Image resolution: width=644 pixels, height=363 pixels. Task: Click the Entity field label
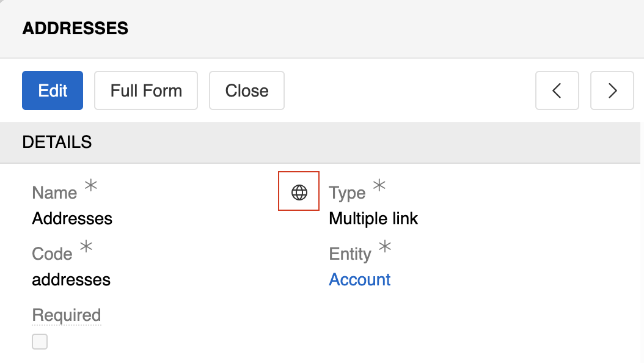[x=350, y=254]
